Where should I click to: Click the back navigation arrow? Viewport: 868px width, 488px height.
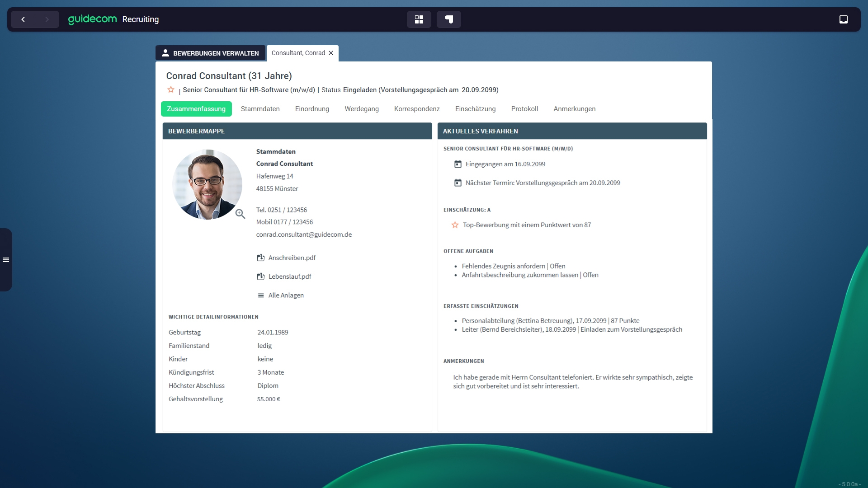[23, 19]
